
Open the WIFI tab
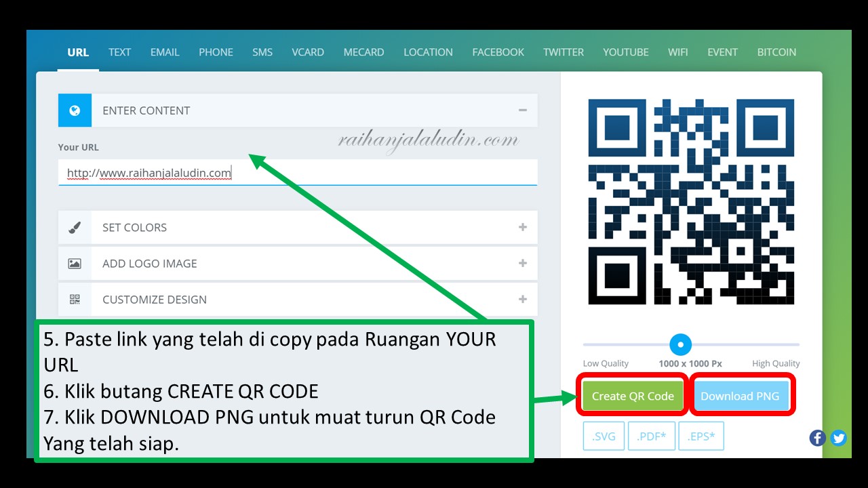[678, 52]
